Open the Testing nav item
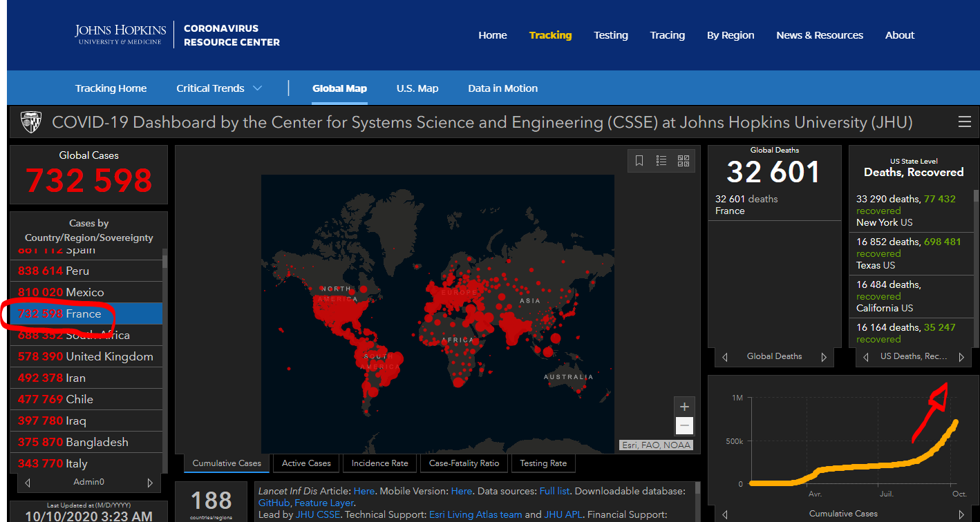The width and height of the screenshot is (980, 522). coord(611,35)
